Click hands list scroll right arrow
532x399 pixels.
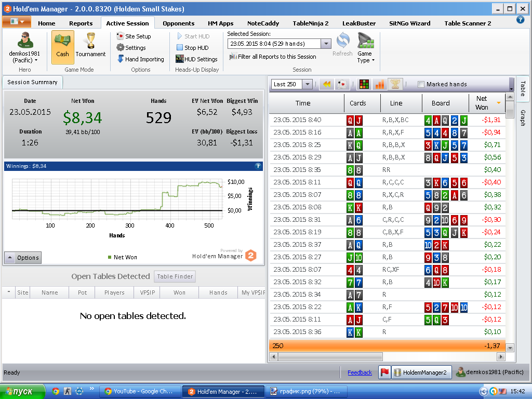pyautogui.click(x=501, y=356)
